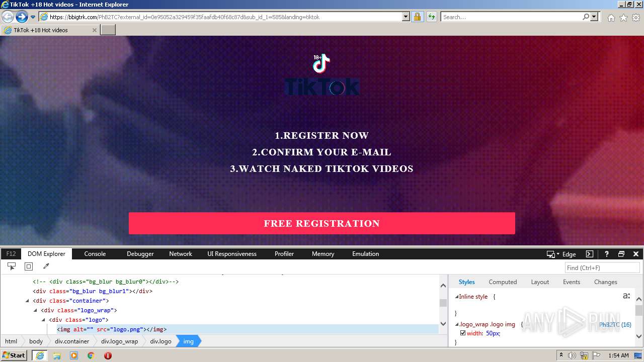
Task: Click the security lock icon in address bar
Action: pos(417,17)
